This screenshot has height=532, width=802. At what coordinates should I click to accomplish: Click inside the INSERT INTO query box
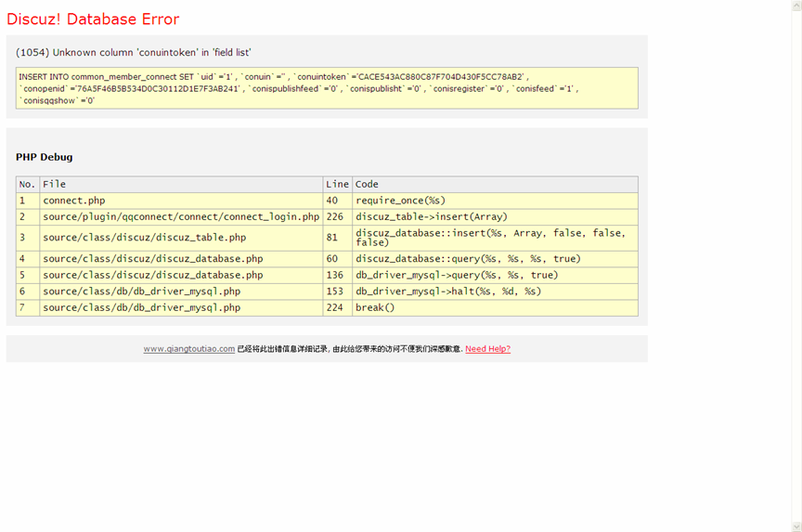click(x=326, y=88)
